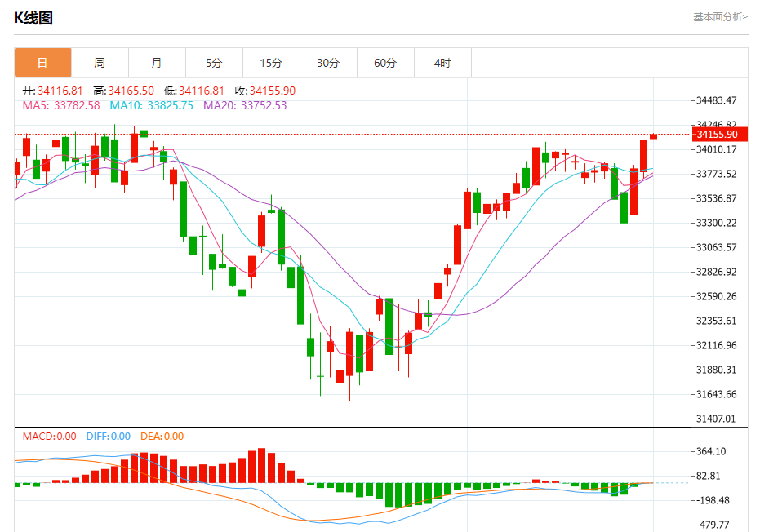Click the 364.10 MACD axis label
This screenshot has height=532, width=760.
pyautogui.click(x=711, y=451)
